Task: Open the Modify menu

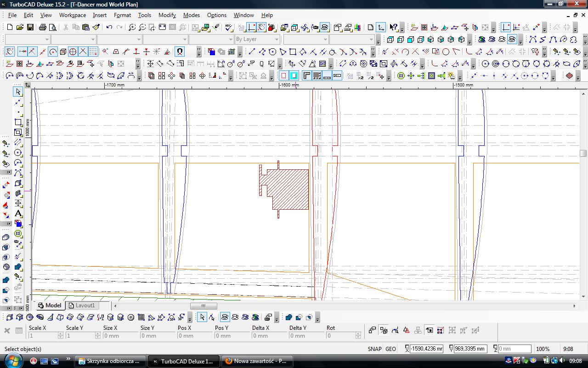Action: tap(167, 15)
